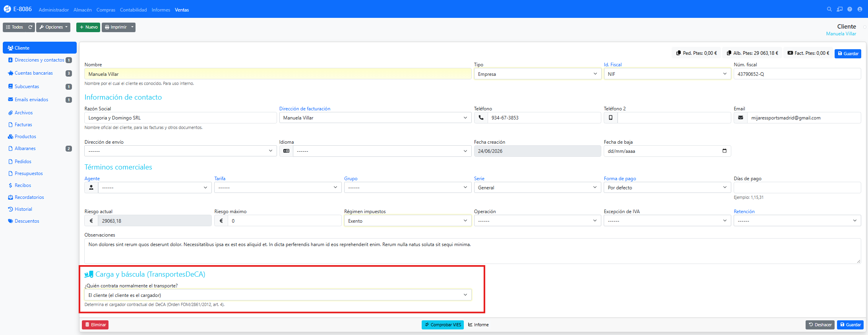Open the Id. Fiscal dropdown showing NIF

(667, 74)
